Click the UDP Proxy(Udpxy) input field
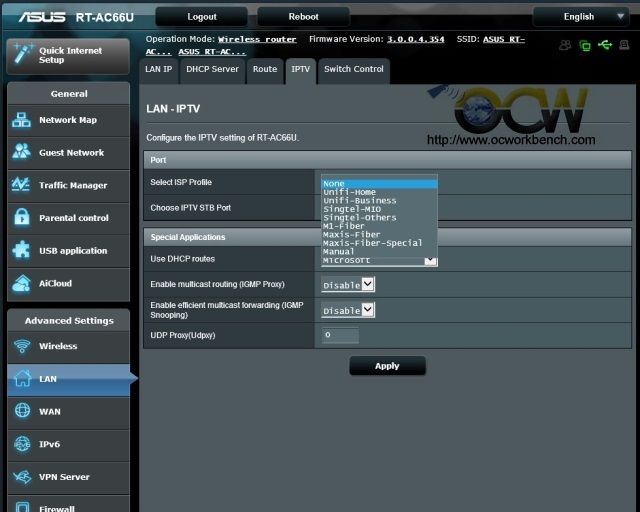640x512 pixels. pos(340,335)
